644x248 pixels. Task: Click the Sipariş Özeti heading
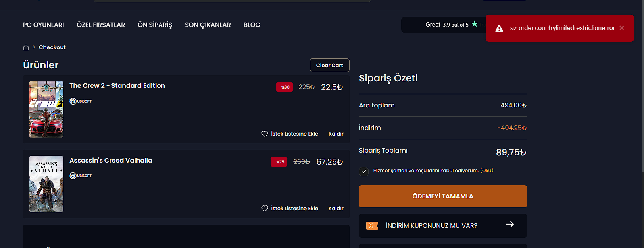click(388, 78)
